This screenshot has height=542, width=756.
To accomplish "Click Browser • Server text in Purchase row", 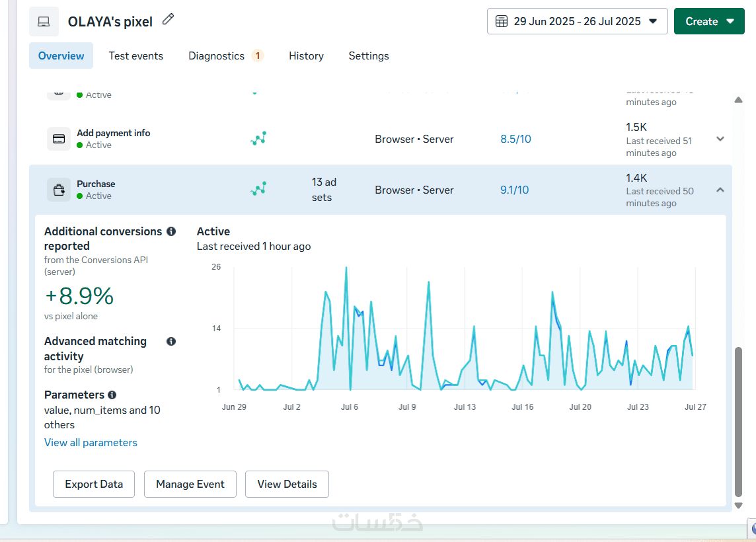I will point(414,190).
